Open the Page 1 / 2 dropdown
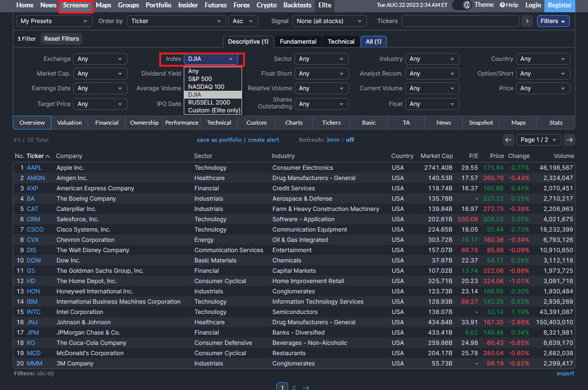Viewport: 588px width, 390px height. click(x=539, y=140)
